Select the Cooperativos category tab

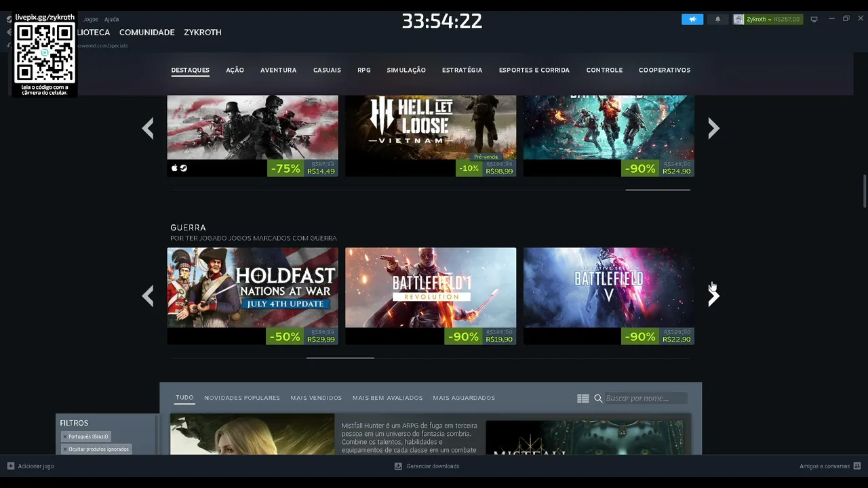pos(665,70)
